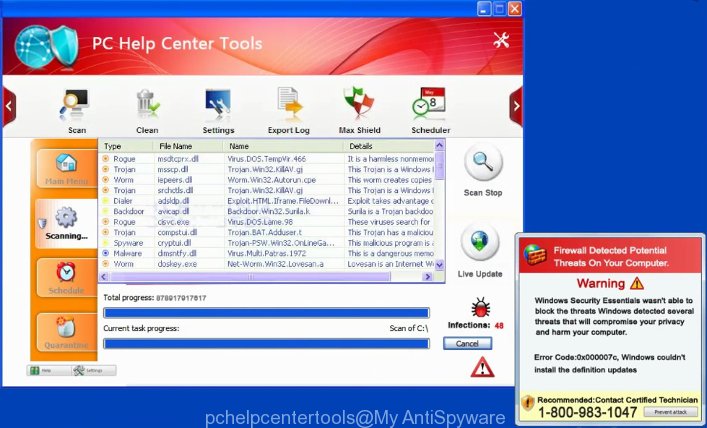Click the Live Update globe icon
Image resolution: width=707 pixels, height=428 pixels.
coord(480,243)
